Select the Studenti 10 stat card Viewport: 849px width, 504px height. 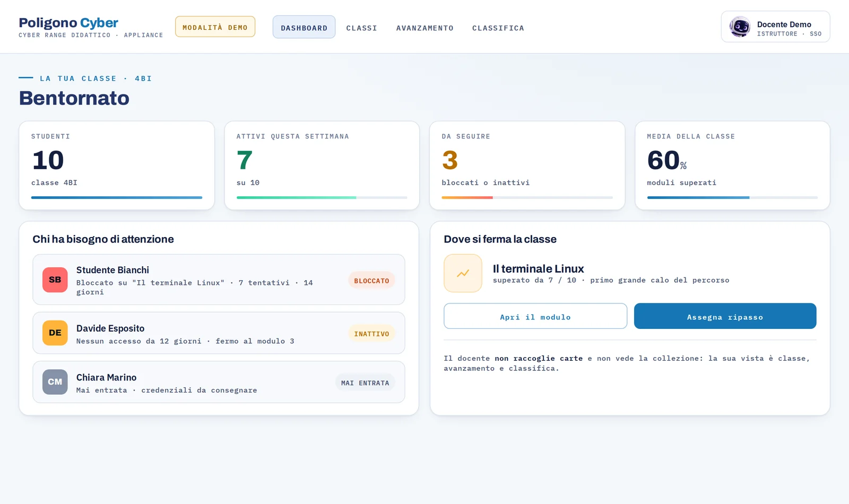point(117,166)
